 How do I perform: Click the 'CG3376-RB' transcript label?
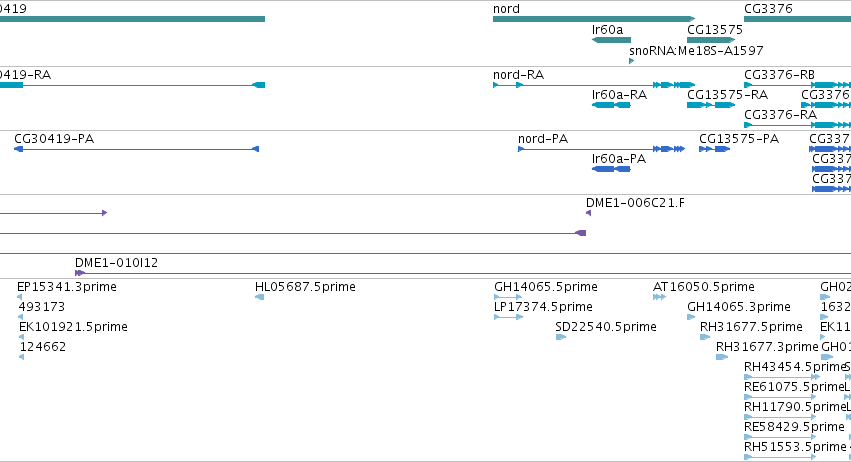point(779,75)
